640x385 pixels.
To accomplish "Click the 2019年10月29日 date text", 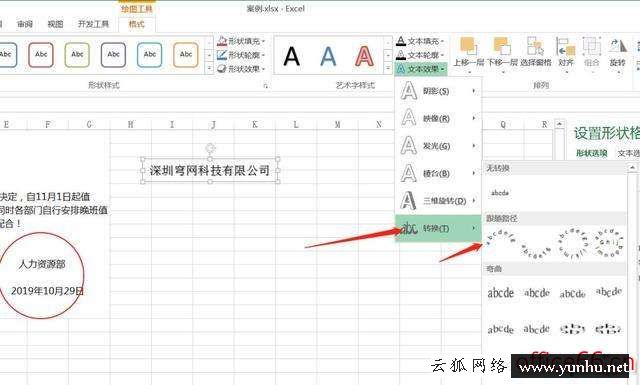I will pos(47,291).
